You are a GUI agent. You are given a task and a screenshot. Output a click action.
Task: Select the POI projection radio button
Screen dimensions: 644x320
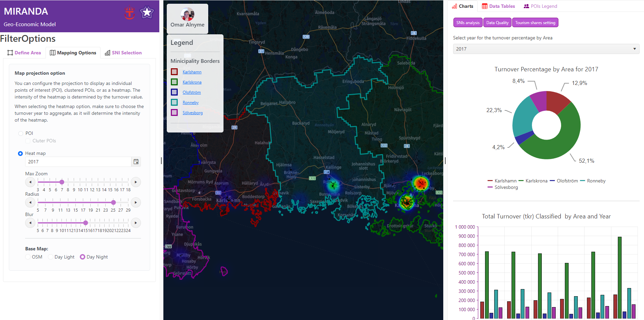[x=21, y=134]
